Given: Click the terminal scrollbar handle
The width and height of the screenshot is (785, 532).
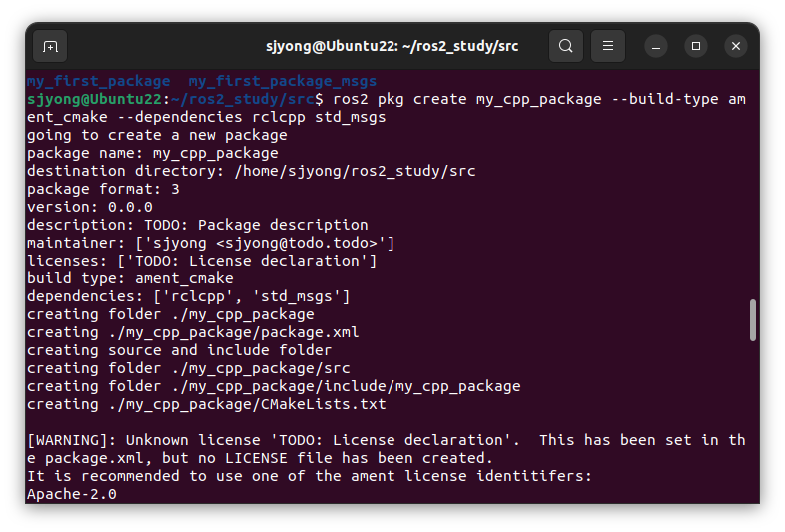Looking at the screenshot, I should point(752,320).
